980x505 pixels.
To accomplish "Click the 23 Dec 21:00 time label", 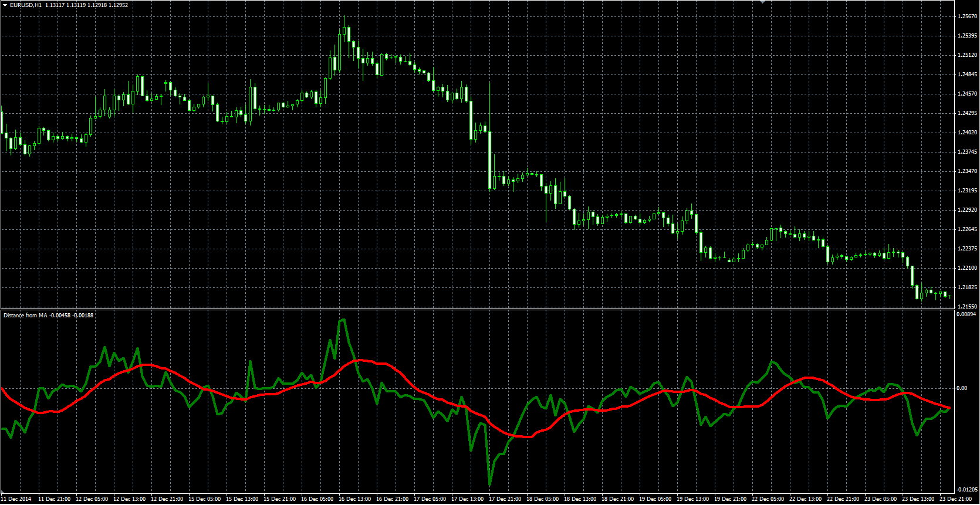I will coord(955,499).
